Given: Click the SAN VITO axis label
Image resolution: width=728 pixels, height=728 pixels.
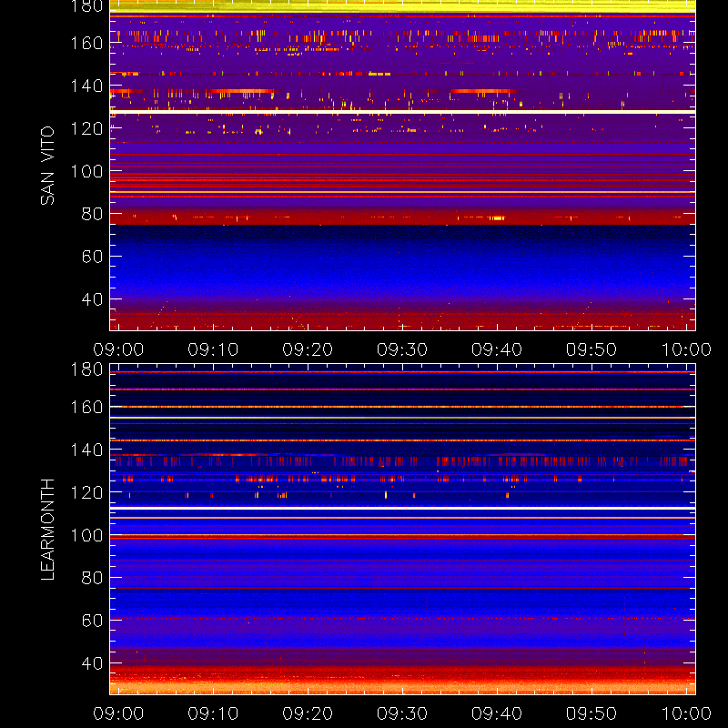Looking at the screenshot, I should [47, 166].
